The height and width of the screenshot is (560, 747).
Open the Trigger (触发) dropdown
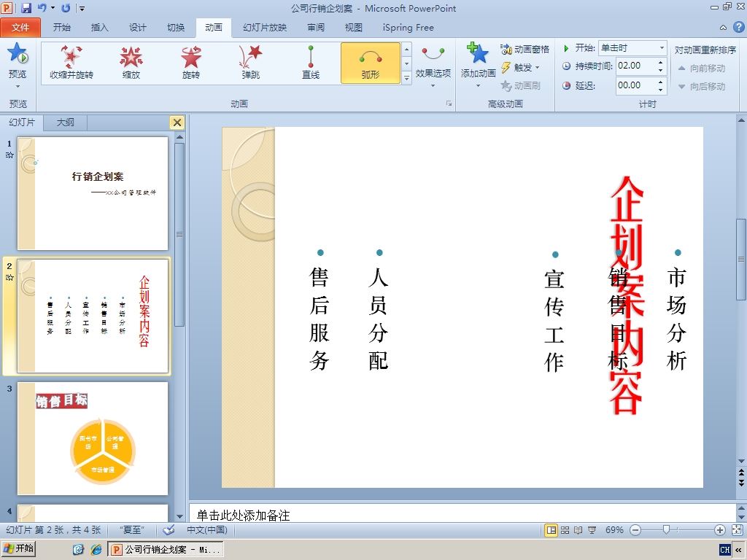(521, 67)
